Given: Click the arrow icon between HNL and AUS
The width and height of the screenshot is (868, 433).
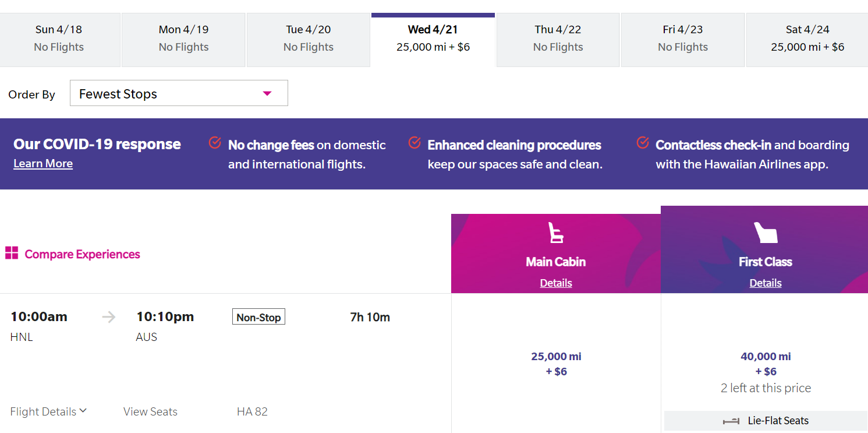Looking at the screenshot, I should click(109, 317).
